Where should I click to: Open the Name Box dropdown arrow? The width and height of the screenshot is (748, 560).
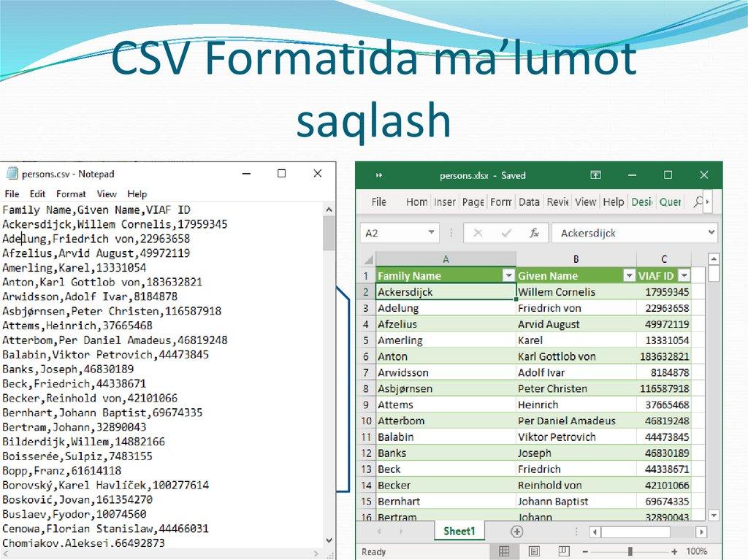tap(430, 232)
